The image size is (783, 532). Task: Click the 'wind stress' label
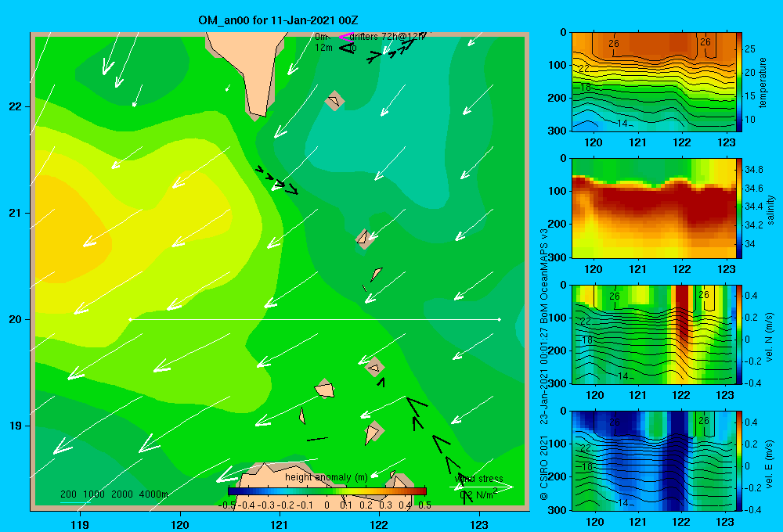479,479
